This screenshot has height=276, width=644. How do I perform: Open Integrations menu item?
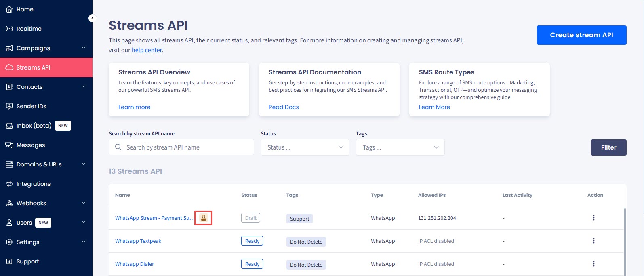(x=46, y=184)
